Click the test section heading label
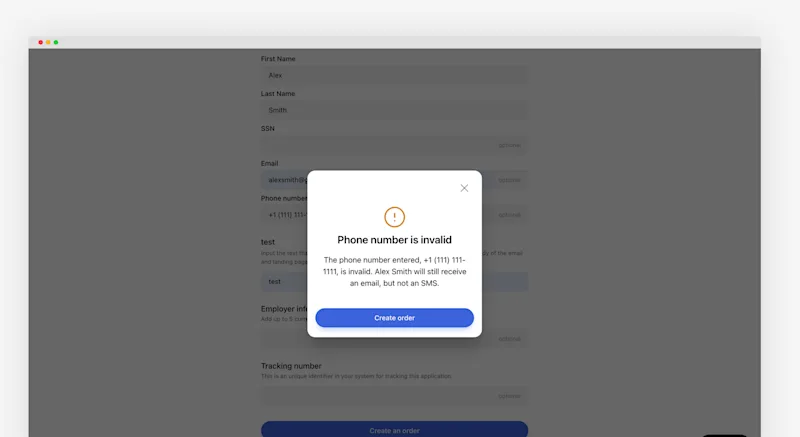 [268, 242]
